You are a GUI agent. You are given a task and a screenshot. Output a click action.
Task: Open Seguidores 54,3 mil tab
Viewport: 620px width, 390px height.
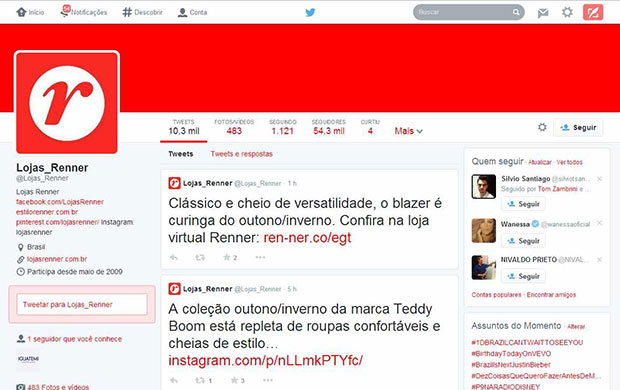click(x=329, y=127)
